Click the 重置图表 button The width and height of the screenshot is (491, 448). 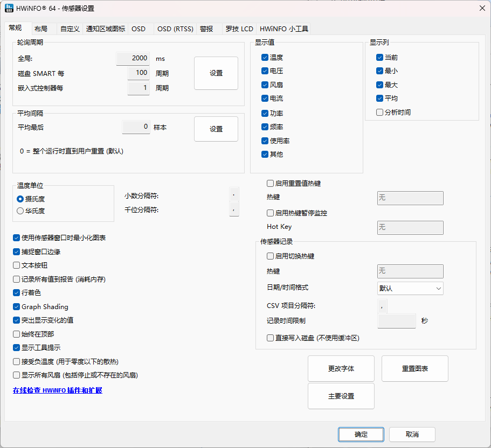414,368
